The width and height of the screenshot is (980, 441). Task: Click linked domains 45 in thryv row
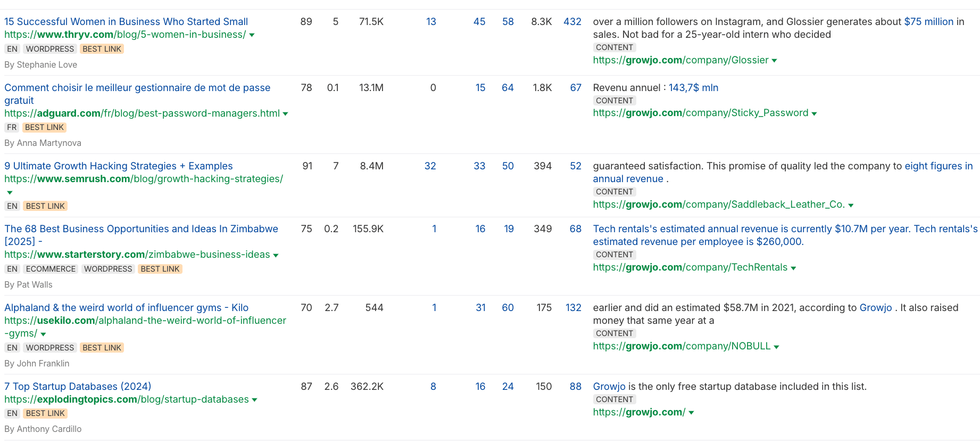pos(479,22)
